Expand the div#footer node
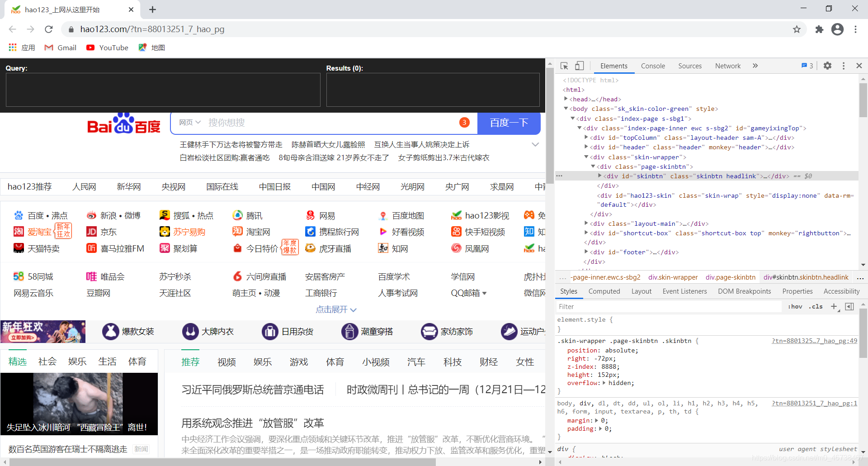This screenshot has height=466, width=868. [586, 252]
